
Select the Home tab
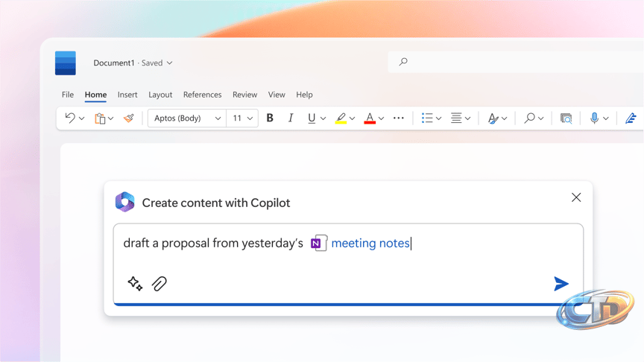tap(95, 95)
